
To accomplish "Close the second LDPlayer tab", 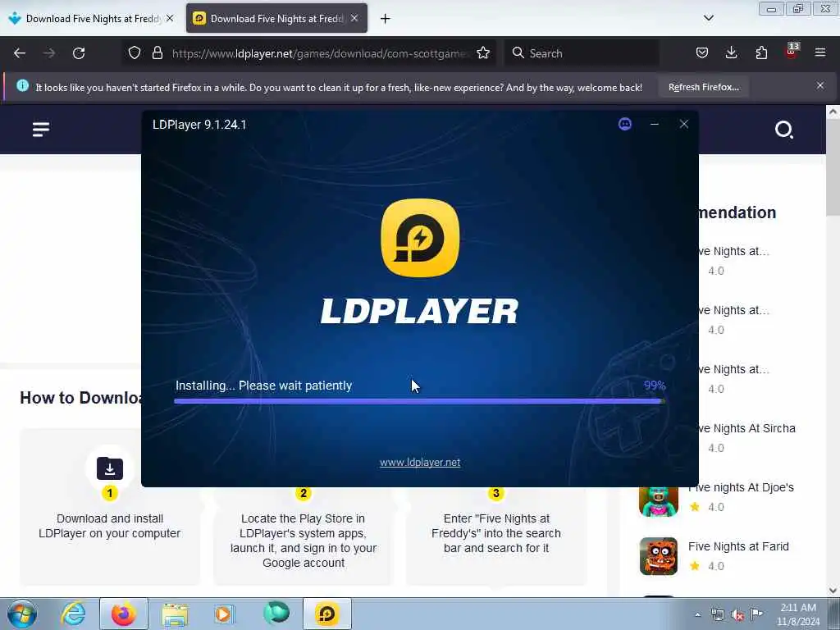I will tap(354, 18).
